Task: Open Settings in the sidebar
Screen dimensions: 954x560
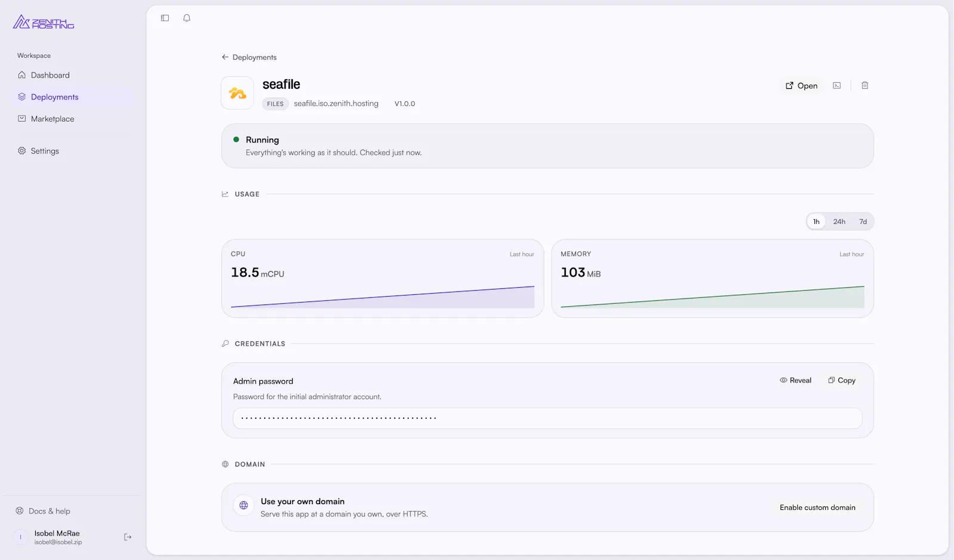Action: 74,151
